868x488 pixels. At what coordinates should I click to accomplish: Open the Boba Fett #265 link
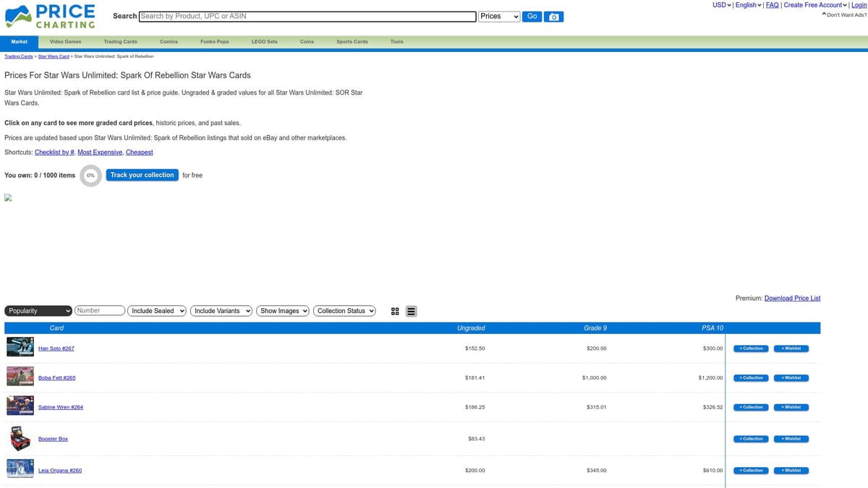[x=56, y=378]
